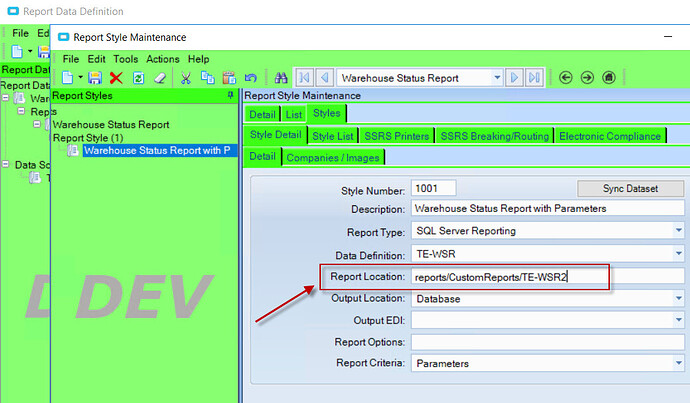Collapse the top War node in background tree
Screen dimensions: 690x403
click(x=6, y=98)
